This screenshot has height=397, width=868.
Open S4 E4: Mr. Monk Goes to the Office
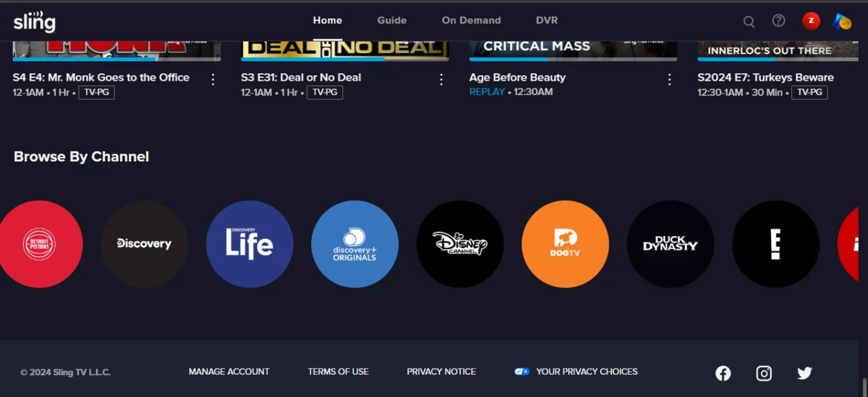(101, 77)
